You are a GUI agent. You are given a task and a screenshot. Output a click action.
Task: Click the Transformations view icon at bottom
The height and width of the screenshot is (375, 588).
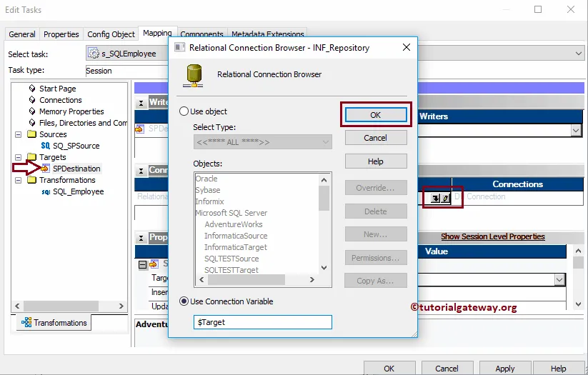coord(26,322)
